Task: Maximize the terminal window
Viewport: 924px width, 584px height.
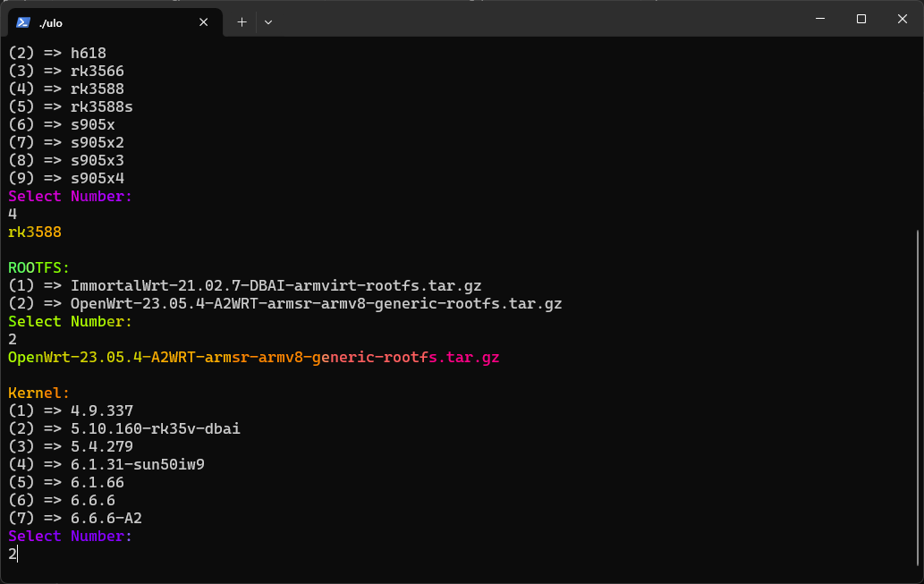Action: 861,19
